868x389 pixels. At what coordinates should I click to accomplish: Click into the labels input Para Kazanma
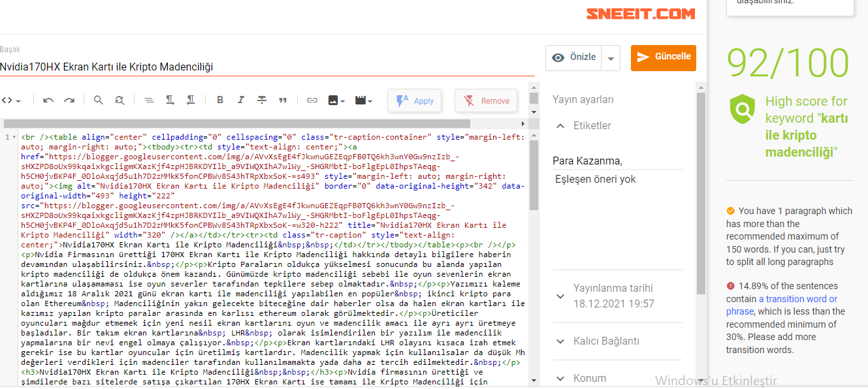(617, 161)
